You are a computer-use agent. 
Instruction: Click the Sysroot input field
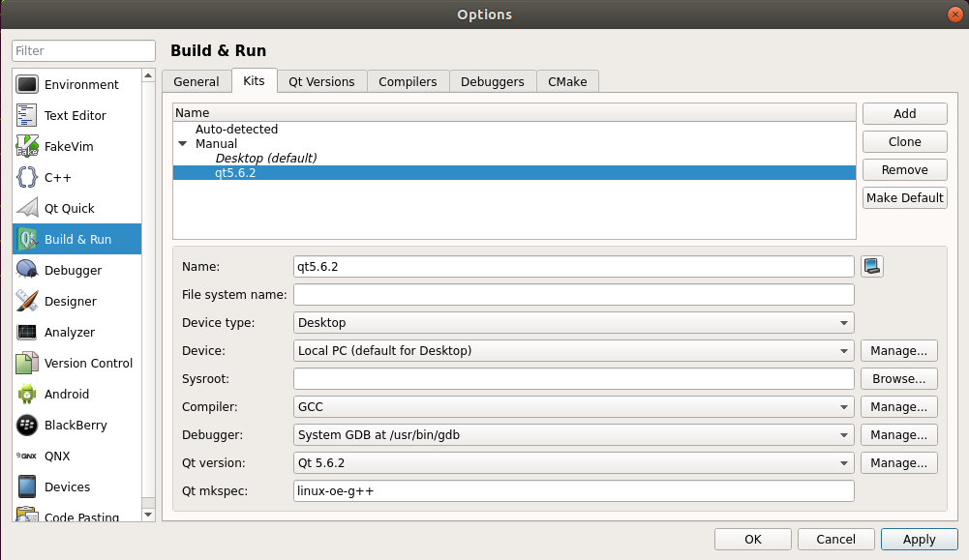click(573, 379)
